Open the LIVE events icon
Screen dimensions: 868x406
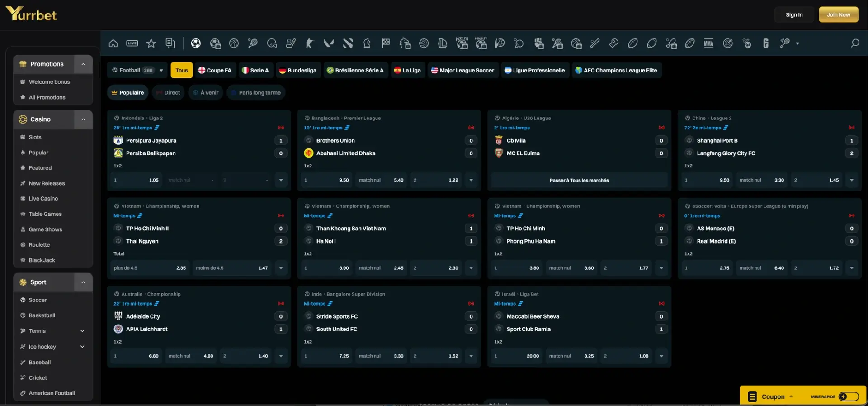[x=132, y=43]
